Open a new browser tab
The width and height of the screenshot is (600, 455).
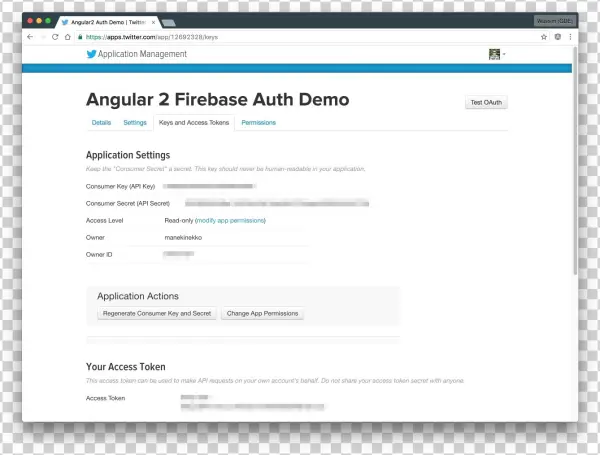click(168, 23)
